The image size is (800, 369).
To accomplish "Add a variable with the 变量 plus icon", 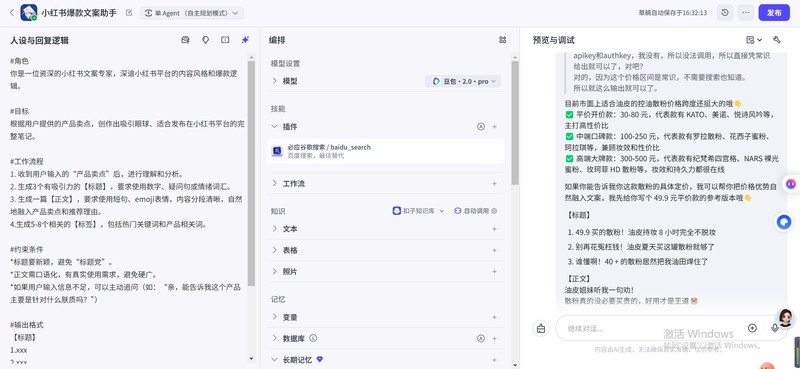I will click(x=494, y=317).
